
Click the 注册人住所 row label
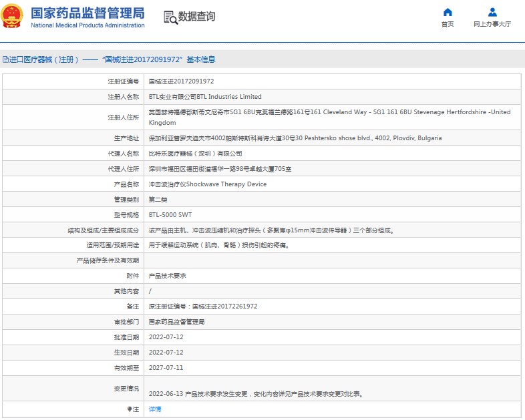pos(123,118)
